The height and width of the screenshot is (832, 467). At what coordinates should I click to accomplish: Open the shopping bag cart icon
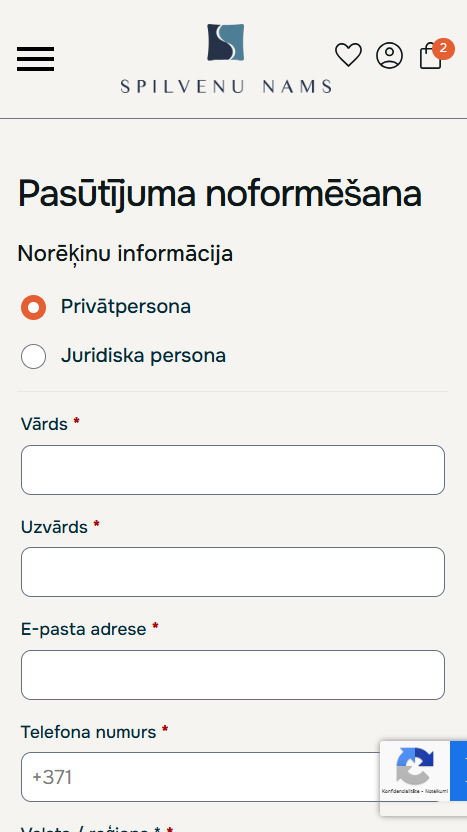point(430,56)
